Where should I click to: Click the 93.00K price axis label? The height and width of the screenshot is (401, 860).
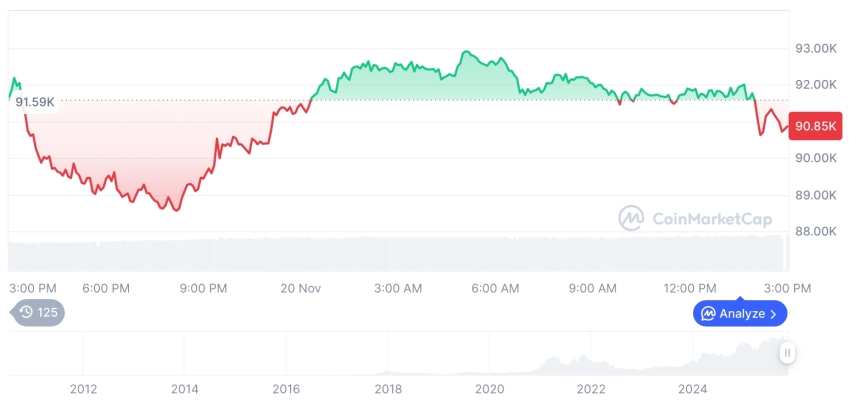[815, 48]
